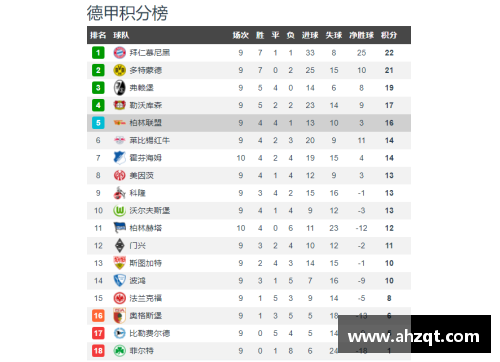Image resolution: width=500 pixels, height=362 pixels.
Task: Click the Wolfsburg green W logo
Action: pos(119,211)
